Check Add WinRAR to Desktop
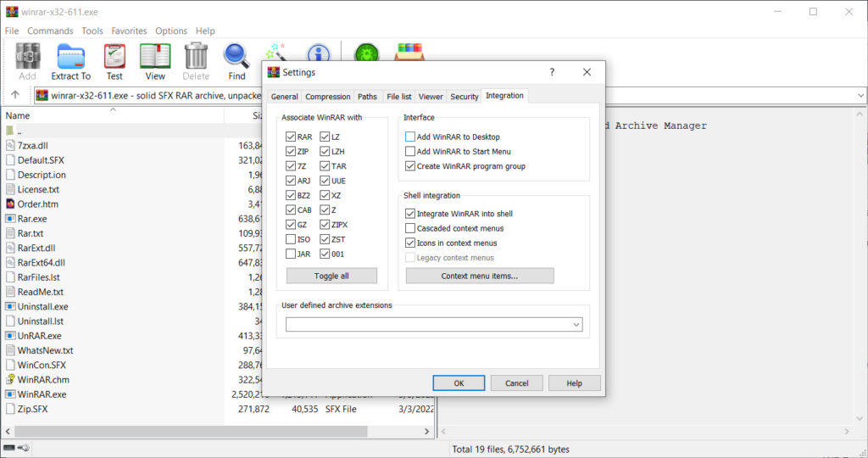This screenshot has height=458, width=868. pyautogui.click(x=410, y=137)
